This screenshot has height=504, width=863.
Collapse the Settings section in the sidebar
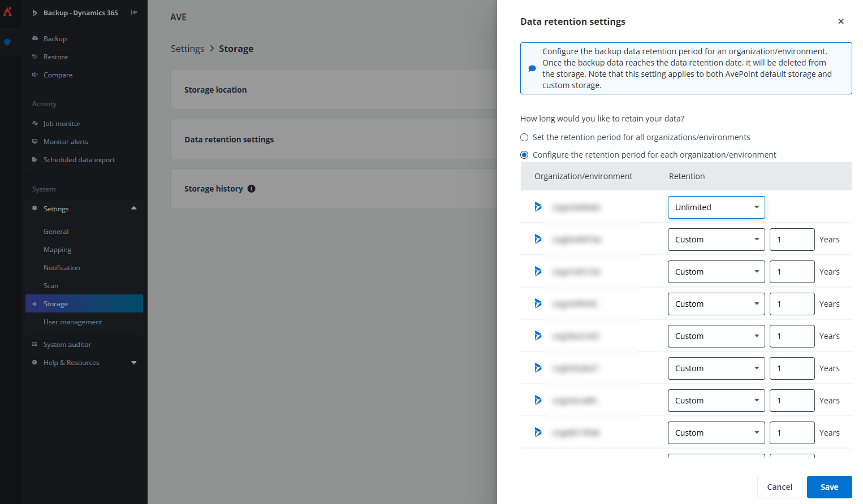133,208
